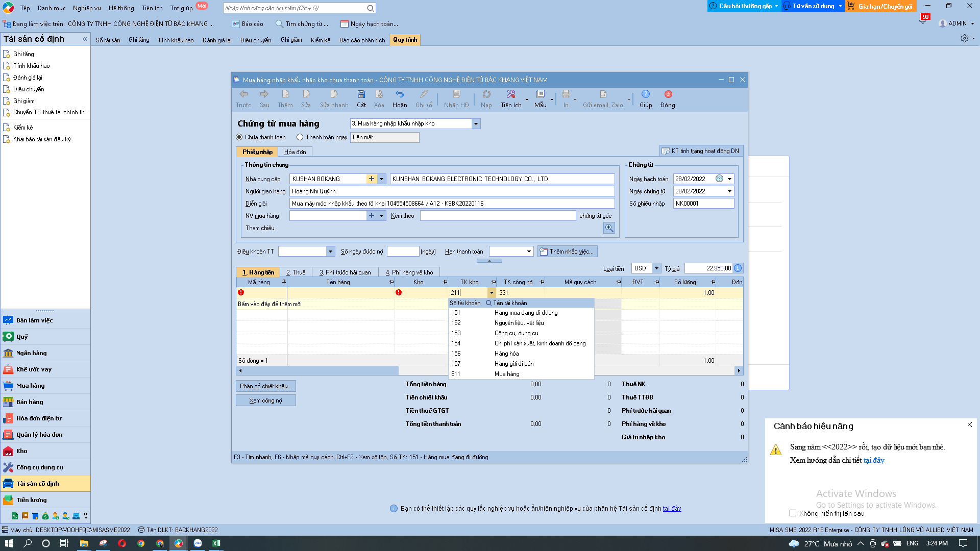Screen dimensions: 980x551
Task: Click Phân bổ chiết khấu button
Action: pyautogui.click(x=266, y=386)
